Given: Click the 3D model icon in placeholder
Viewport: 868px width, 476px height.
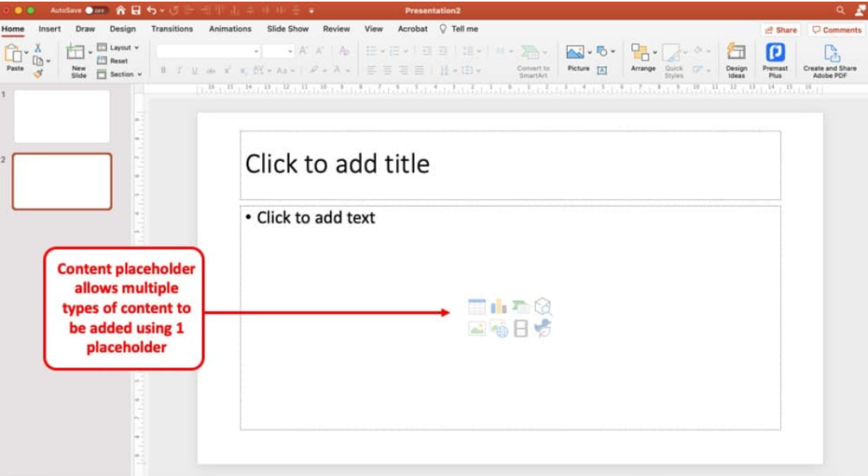Looking at the screenshot, I should [543, 307].
